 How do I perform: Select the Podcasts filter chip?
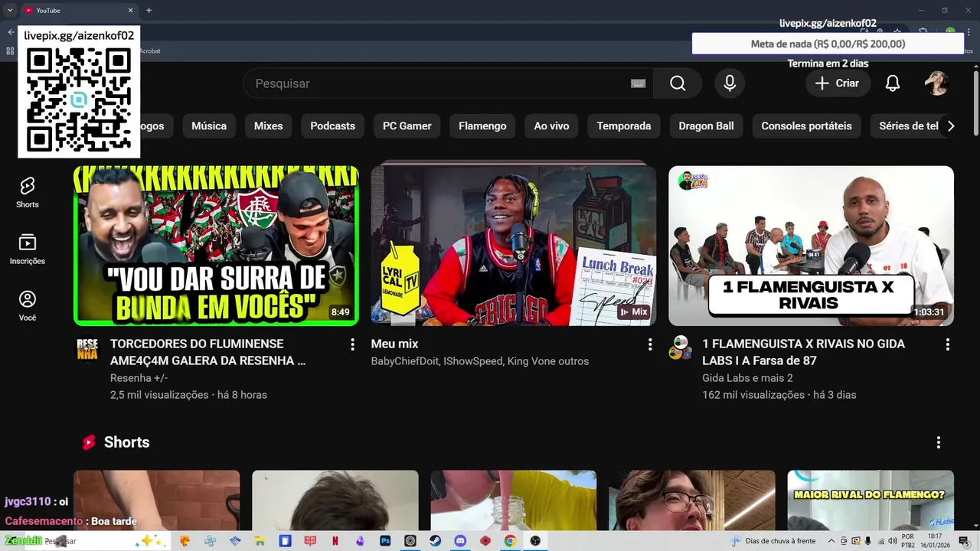click(x=333, y=126)
